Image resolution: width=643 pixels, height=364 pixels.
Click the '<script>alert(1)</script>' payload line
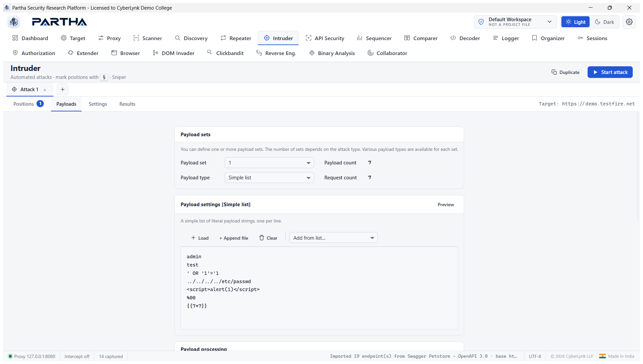pos(223,289)
